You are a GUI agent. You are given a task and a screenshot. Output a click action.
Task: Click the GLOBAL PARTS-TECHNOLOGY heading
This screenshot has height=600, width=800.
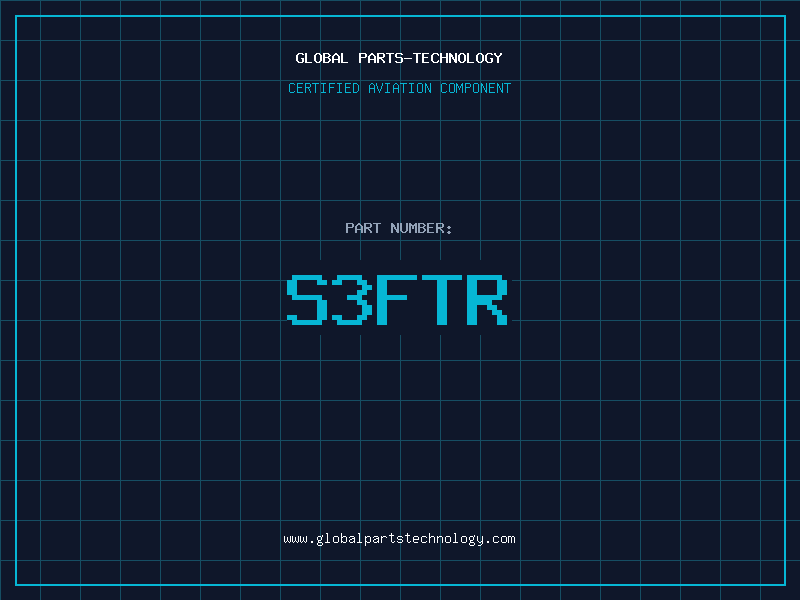click(399, 58)
